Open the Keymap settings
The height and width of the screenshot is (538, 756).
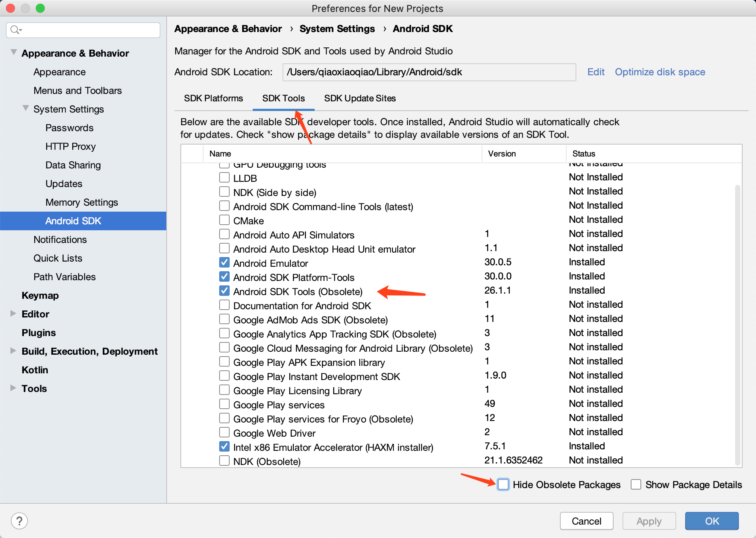pos(40,295)
